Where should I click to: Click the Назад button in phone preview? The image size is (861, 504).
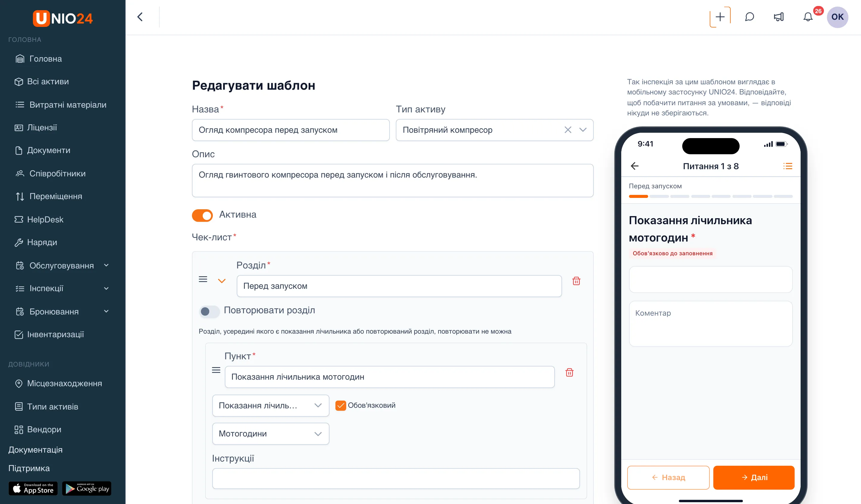click(x=668, y=477)
